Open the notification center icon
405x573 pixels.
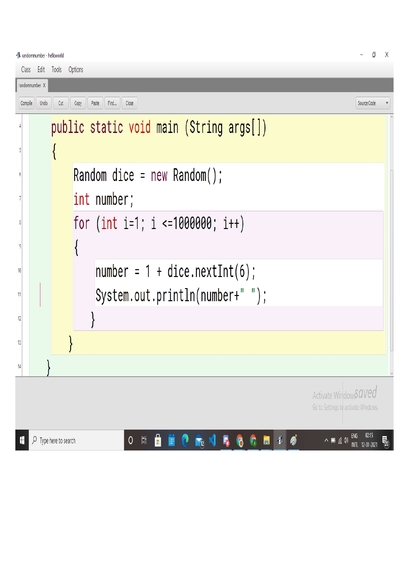tap(386, 441)
